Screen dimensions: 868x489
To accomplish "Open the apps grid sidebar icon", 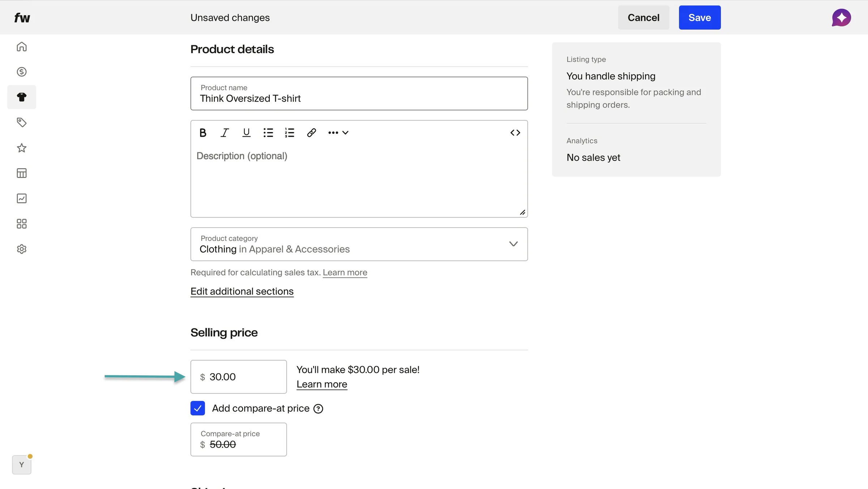I will (22, 224).
